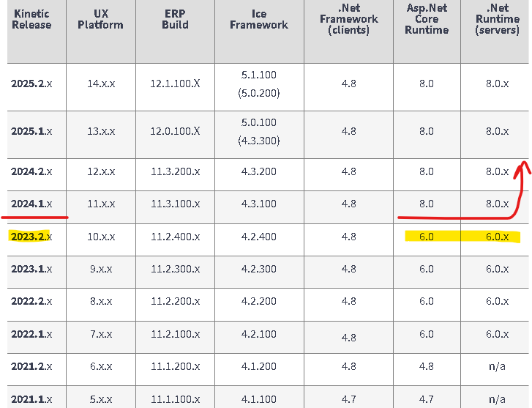Click the 5.1.100 Ice Framework cell
The height and width of the screenshot is (408, 532).
point(258,75)
